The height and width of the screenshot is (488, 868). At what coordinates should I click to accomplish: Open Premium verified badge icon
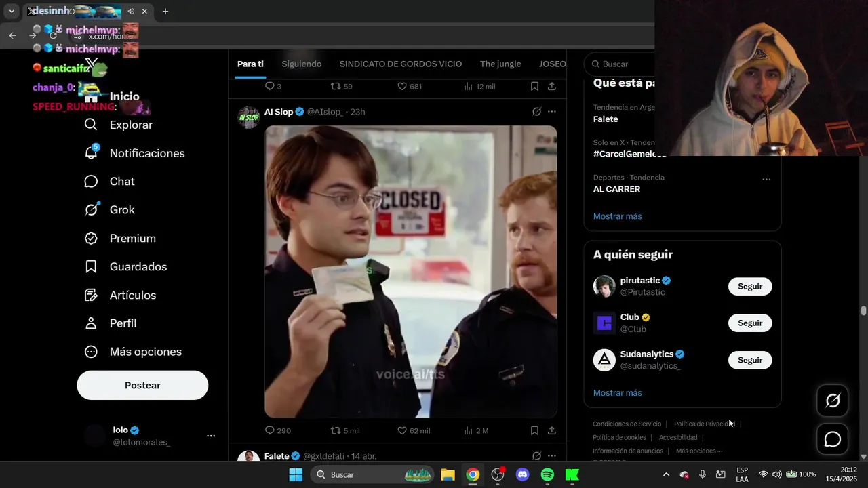91,239
